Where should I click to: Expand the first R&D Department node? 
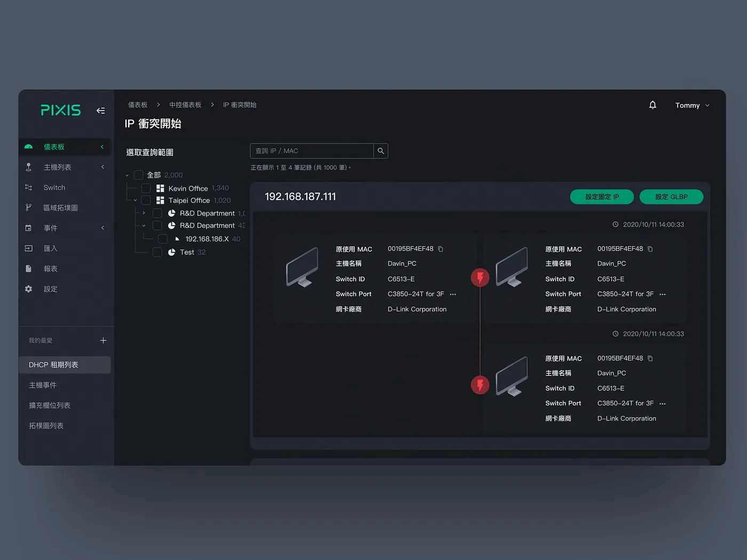[x=144, y=213]
